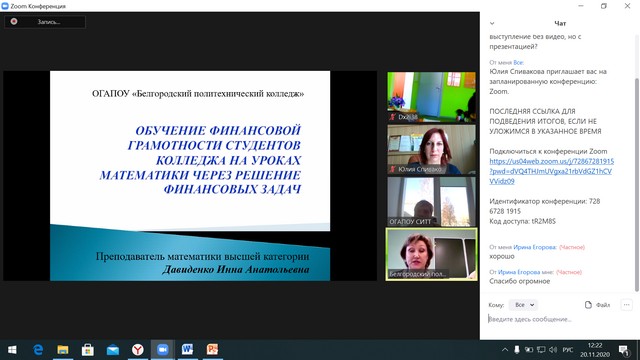The width and height of the screenshot is (640, 360).
Task: Click the chat panel vertical scrollbar
Action: [x=636, y=184]
